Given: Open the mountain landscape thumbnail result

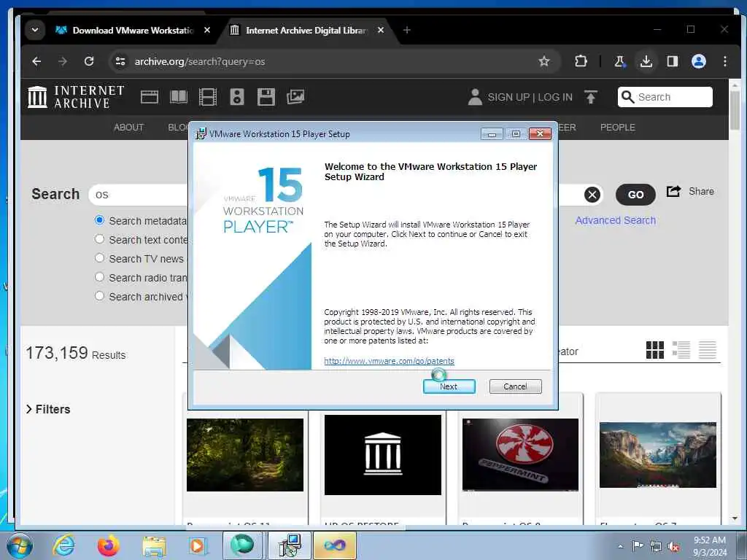Looking at the screenshot, I should [x=658, y=455].
